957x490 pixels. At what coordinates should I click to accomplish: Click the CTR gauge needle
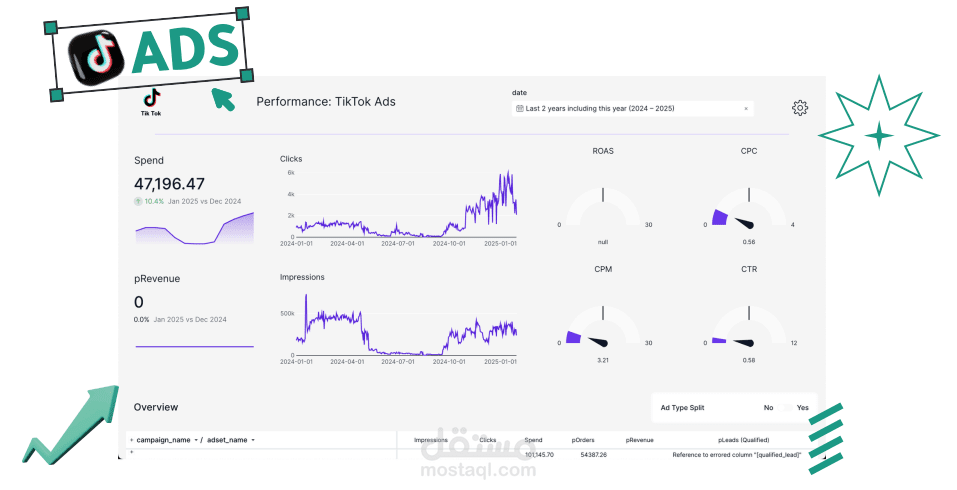pyautogui.click(x=743, y=343)
